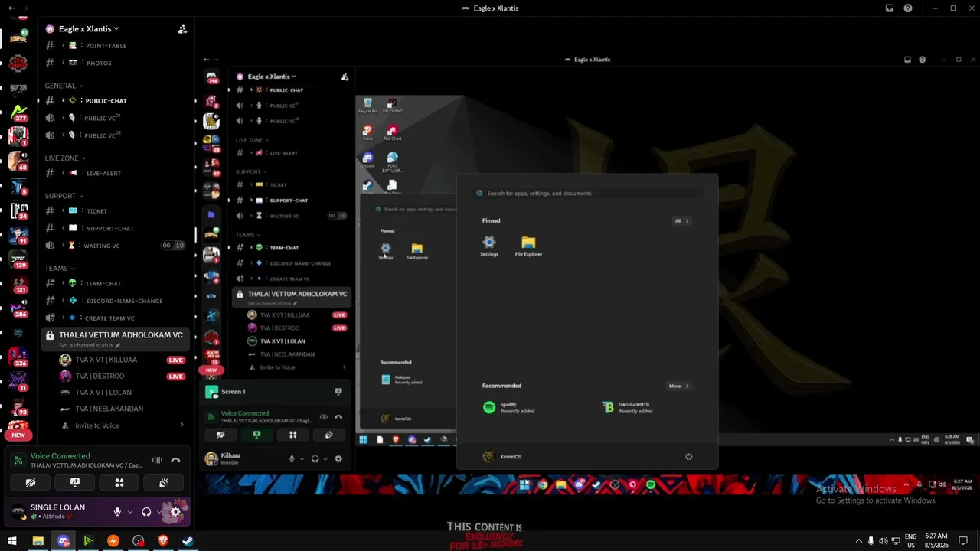Open the support-chat channel in the main sidebar

tap(116, 228)
